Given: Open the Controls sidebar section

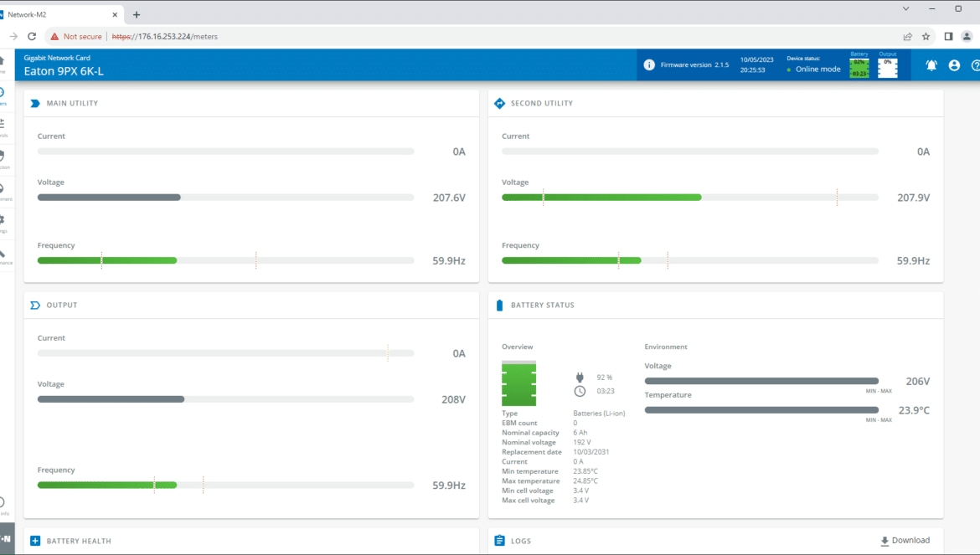Looking at the screenshot, I should [3, 126].
